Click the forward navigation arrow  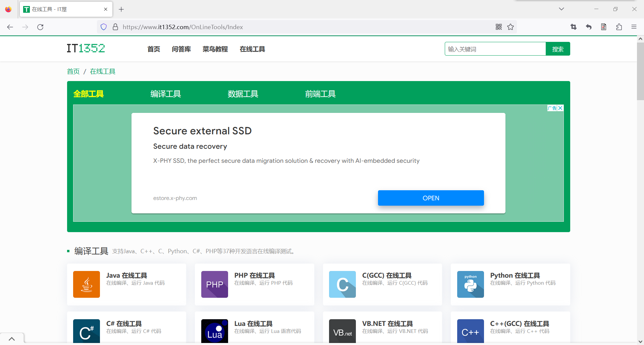point(25,27)
